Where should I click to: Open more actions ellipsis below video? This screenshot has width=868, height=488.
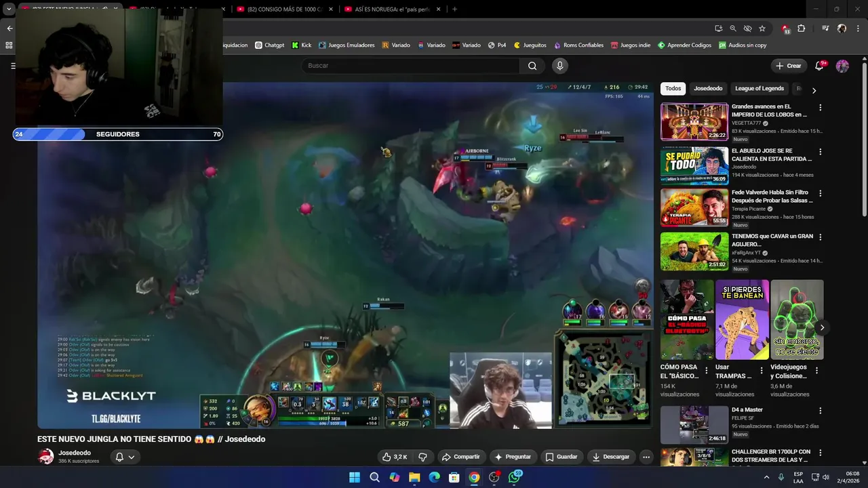646,457
